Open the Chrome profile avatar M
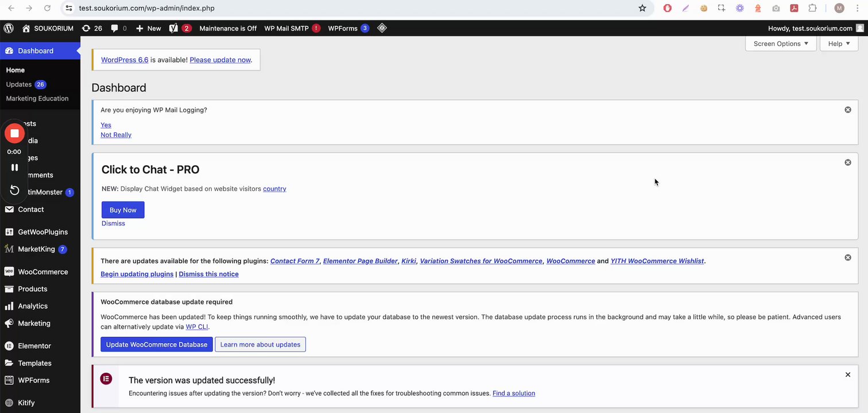Image resolution: width=868 pixels, height=413 pixels. click(x=839, y=8)
